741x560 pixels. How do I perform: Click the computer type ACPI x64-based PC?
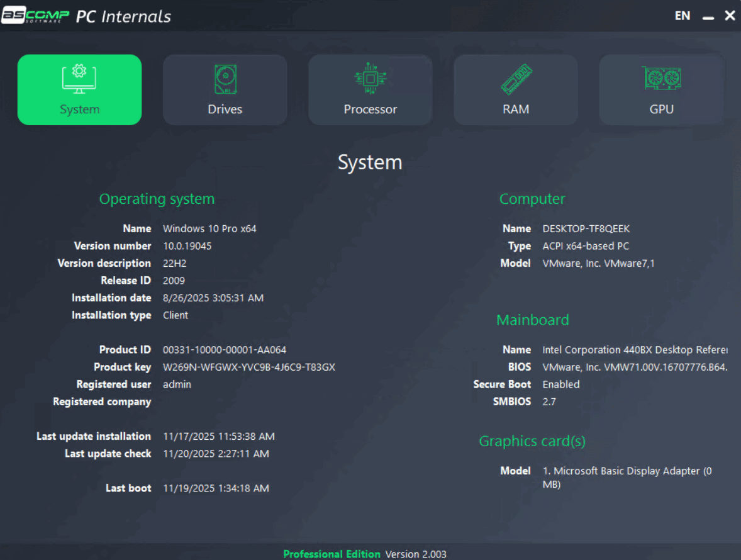(586, 246)
